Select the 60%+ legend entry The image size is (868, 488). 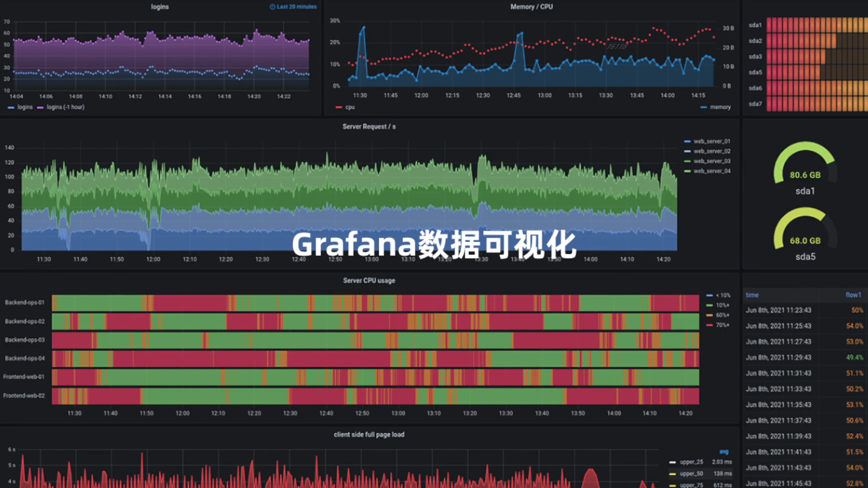click(x=718, y=315)
